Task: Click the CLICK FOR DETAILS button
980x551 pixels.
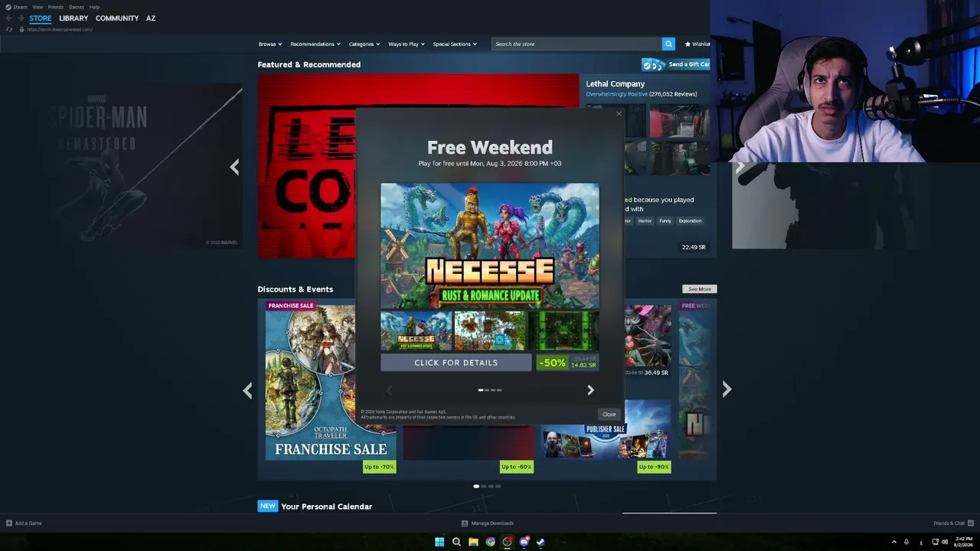Action: 456,363
